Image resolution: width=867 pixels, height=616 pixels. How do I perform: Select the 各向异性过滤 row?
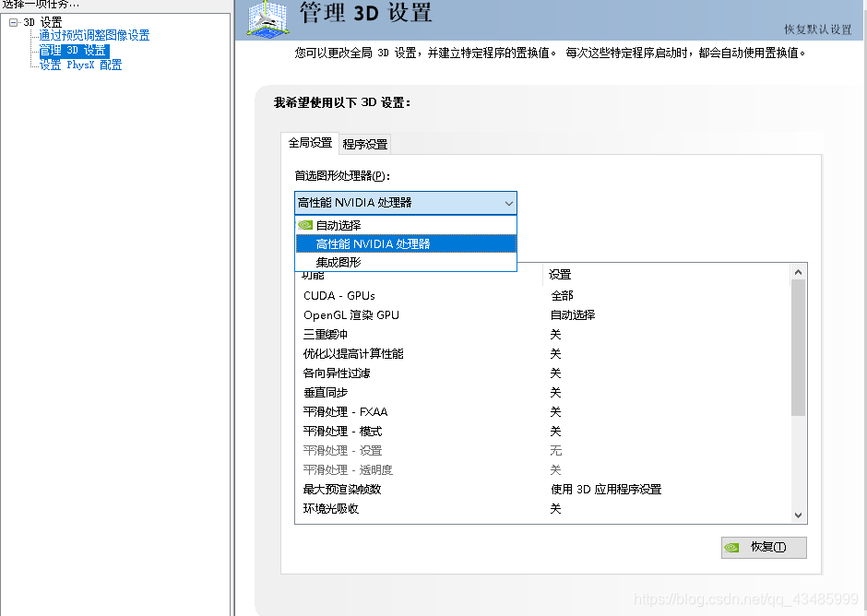tap(543, 373)
